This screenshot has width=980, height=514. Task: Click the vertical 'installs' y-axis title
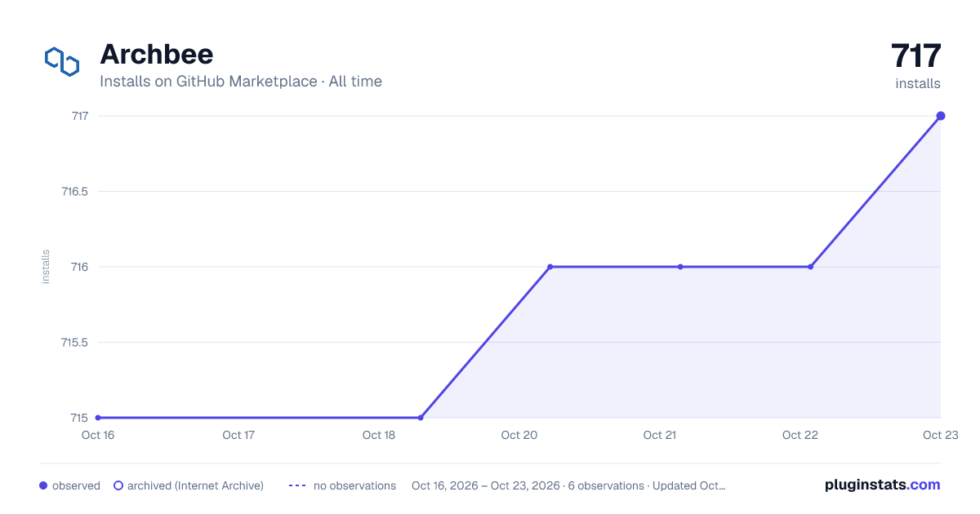point(46,267)
